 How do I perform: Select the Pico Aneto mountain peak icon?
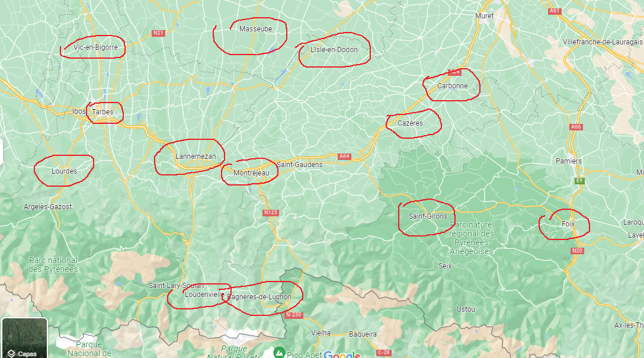coord(279,352)
